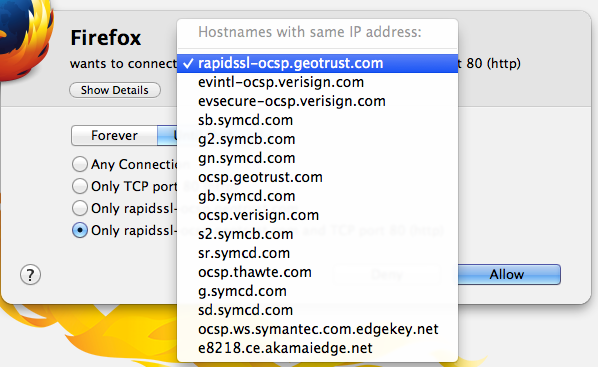
Task: Select the Forever duration segment
Action: 114,135
